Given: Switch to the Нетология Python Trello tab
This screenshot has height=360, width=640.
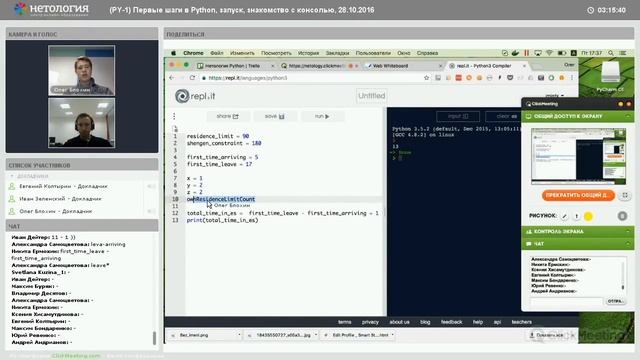Looking at the screenshot, I should (x=234, y=66).
